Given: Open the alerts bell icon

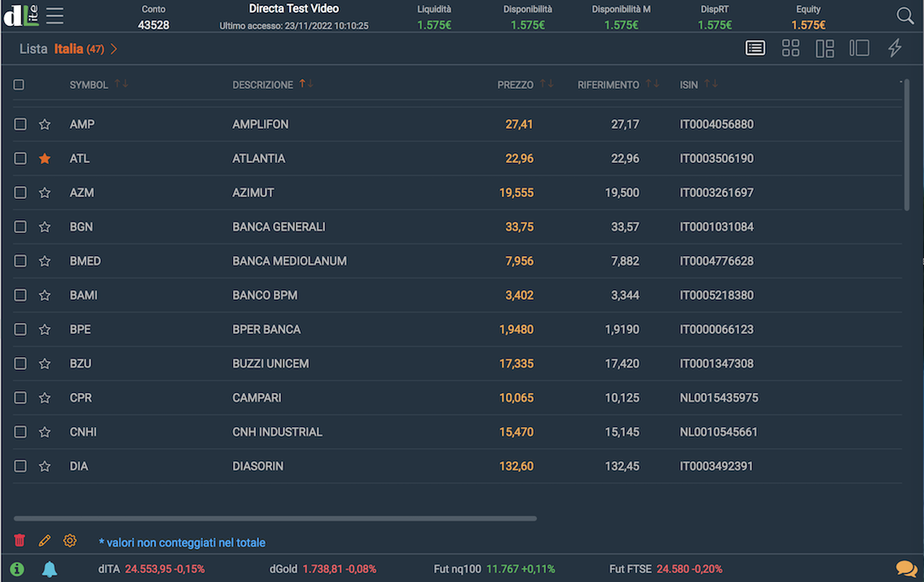Looking at the screenshot, I should (x=50, y=569).
